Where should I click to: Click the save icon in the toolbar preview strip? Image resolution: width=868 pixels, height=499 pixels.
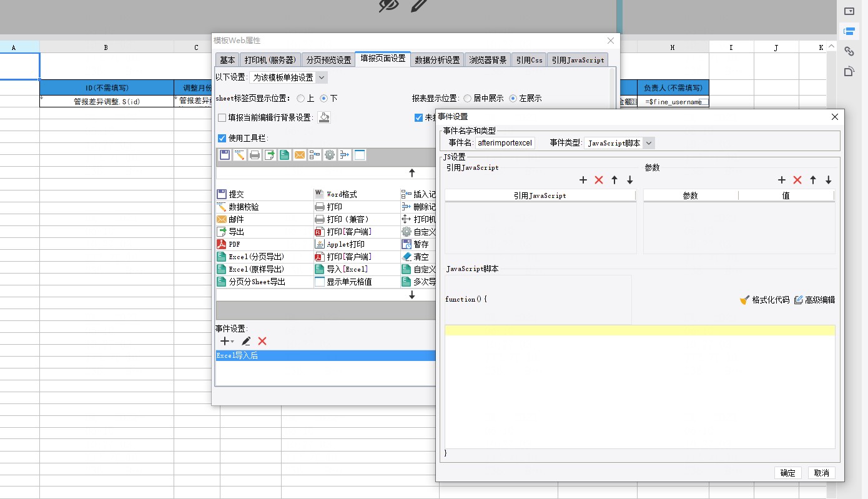(x=224, y=155)
